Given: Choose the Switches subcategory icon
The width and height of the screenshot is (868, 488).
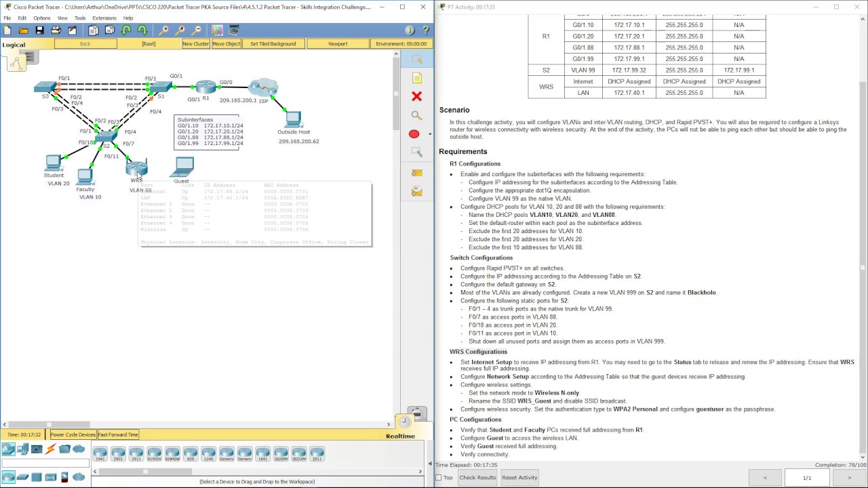Looking at the screenshot, I should [22, 477].
